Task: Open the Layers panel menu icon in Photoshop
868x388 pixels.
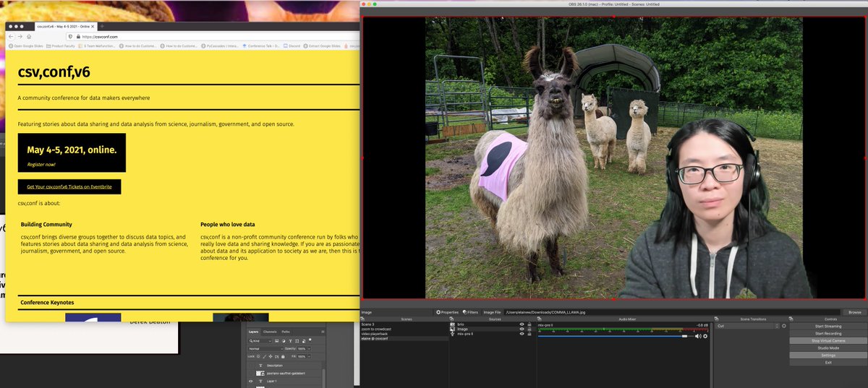Action: point(323,332)
